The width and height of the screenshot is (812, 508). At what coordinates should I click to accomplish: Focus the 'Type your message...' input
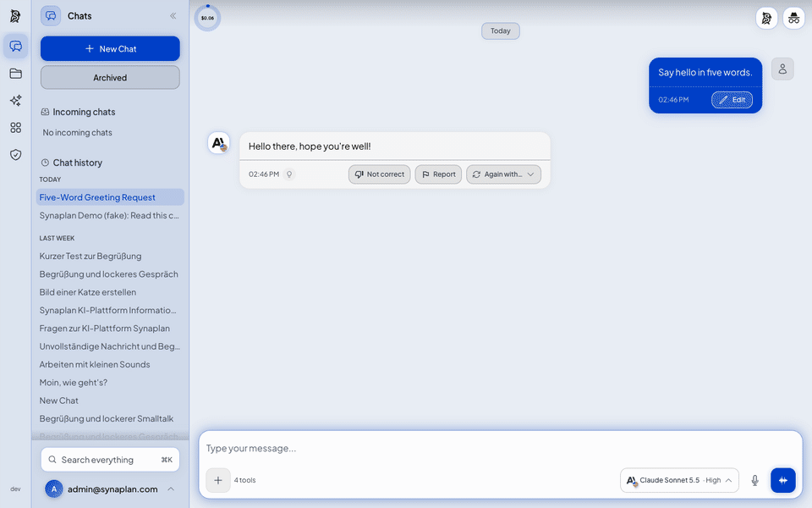[500, 448]
